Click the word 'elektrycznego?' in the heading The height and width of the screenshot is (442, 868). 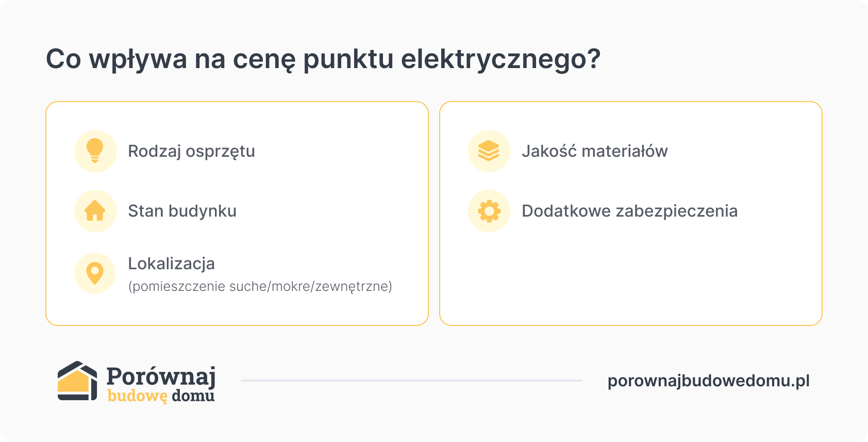(500, 59)
